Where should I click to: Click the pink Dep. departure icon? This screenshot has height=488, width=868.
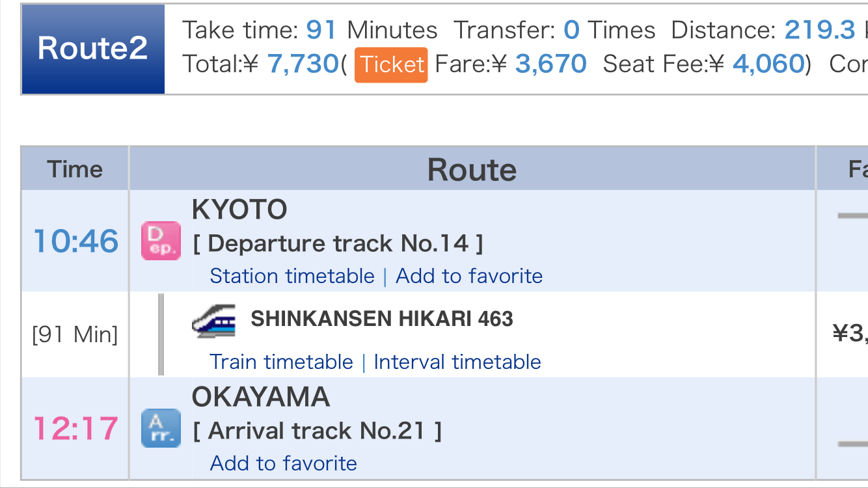point(161,241)
